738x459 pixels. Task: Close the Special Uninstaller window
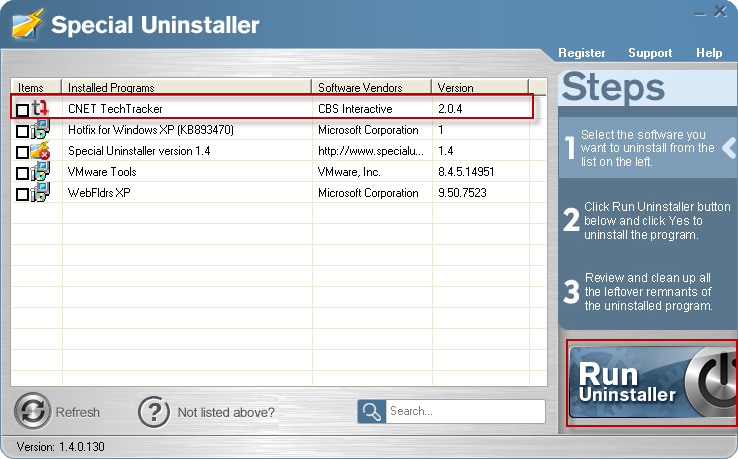[x=720, y=11]
